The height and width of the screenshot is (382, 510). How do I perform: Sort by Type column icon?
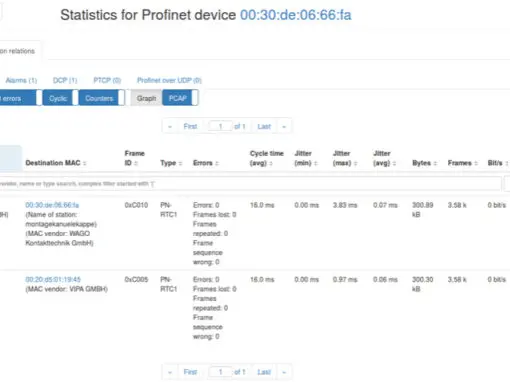tap(180, 163)
